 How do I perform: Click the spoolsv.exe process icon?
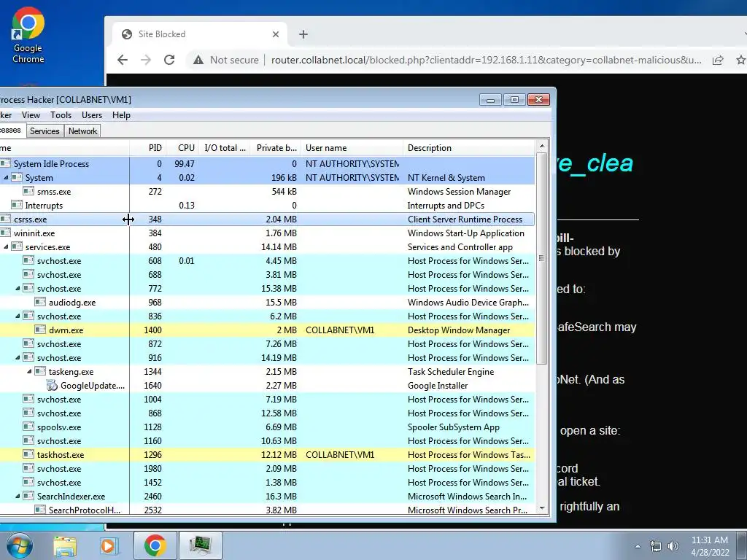pos(28,427)
